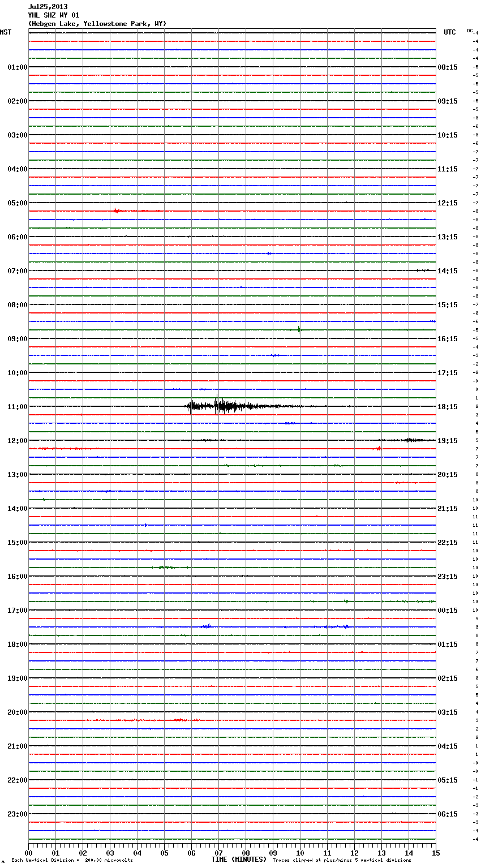Click the 19:15 UTC time label

(x=448, y=441)
